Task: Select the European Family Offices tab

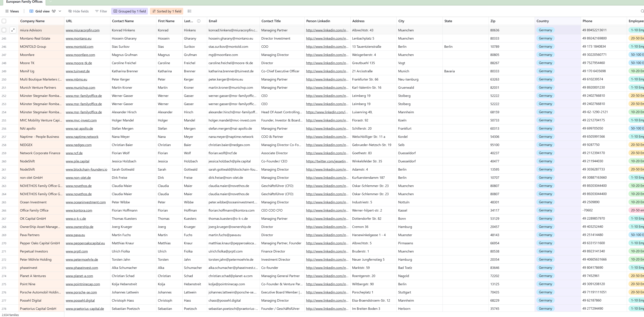Action: coord(24,2)
